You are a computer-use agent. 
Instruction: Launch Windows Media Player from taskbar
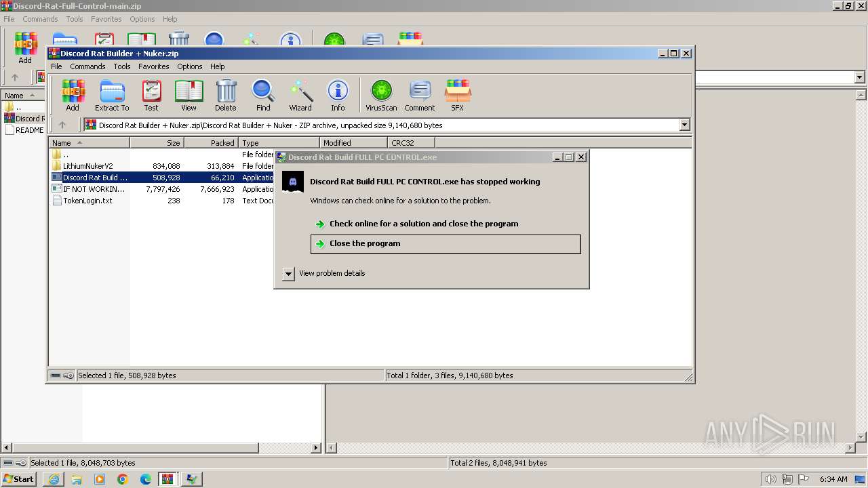(100, 479)
